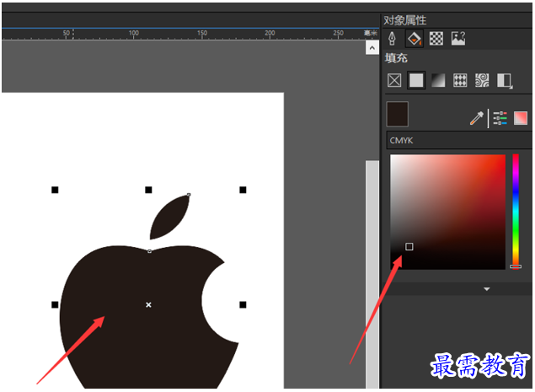Choose the No fill option

click(x=394, y=81)
